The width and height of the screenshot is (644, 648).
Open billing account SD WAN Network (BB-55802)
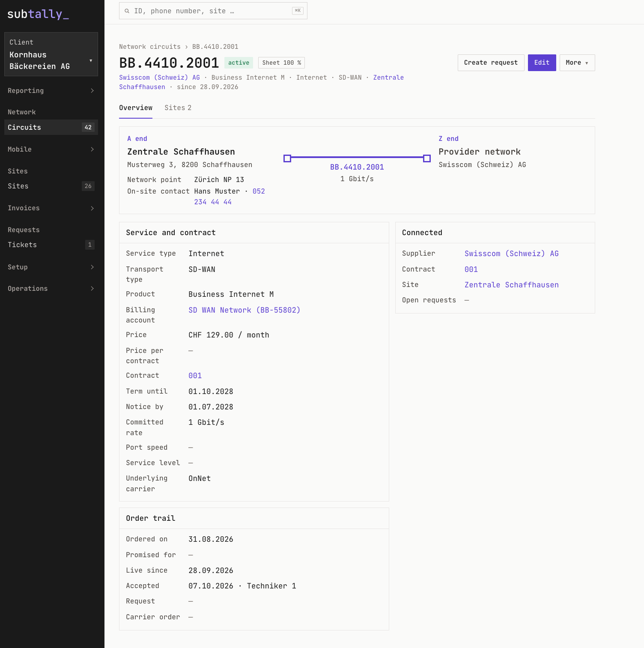pyautogui.click(x=244, y=310)
